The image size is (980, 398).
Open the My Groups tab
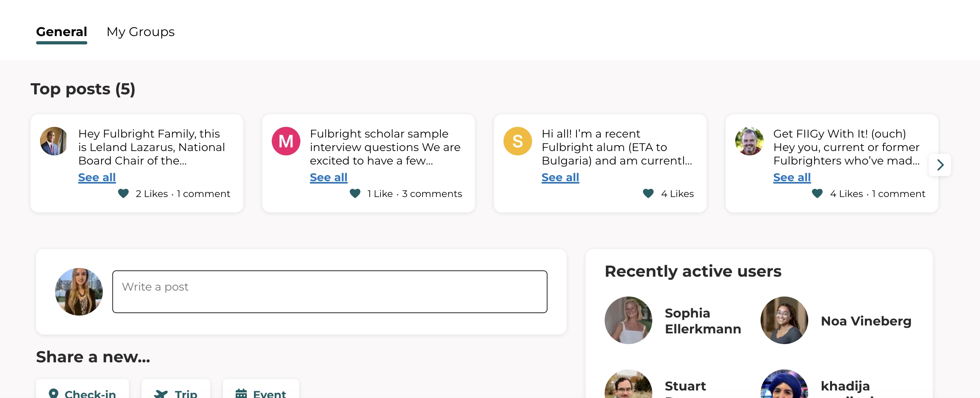[x=140, y=32]
